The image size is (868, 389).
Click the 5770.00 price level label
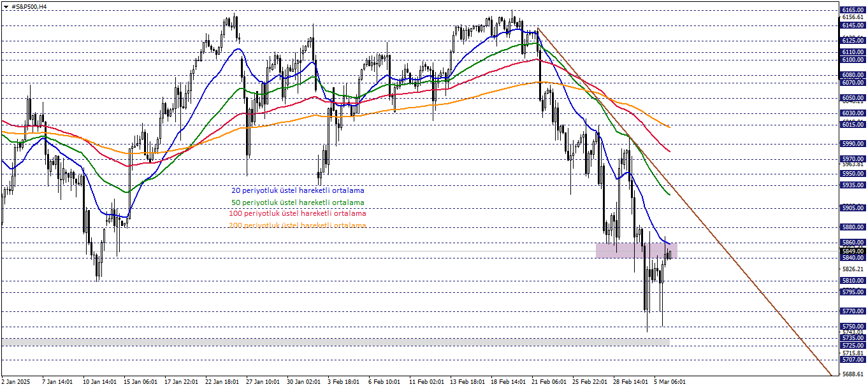853,311
